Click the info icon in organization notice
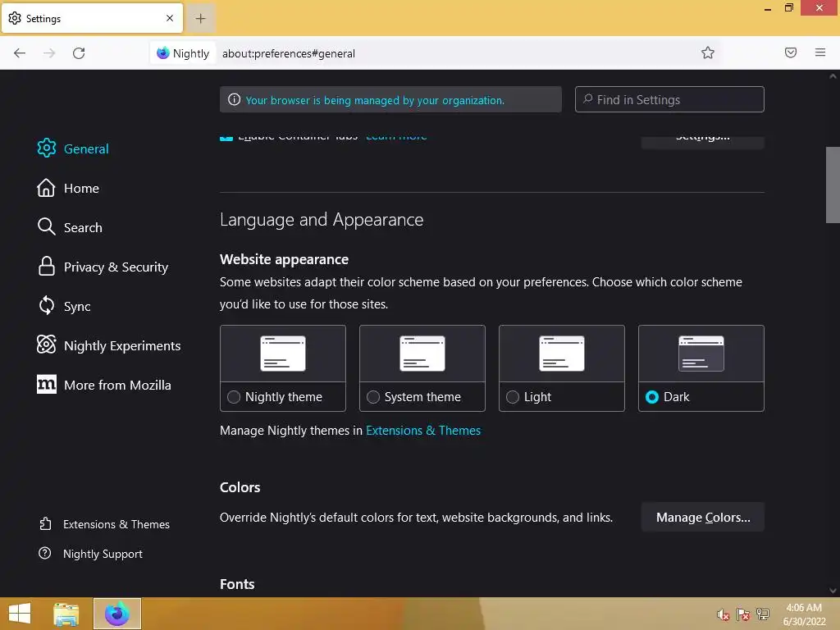The image size is (840, 630). pyautogui.click(x=234, y=99)
